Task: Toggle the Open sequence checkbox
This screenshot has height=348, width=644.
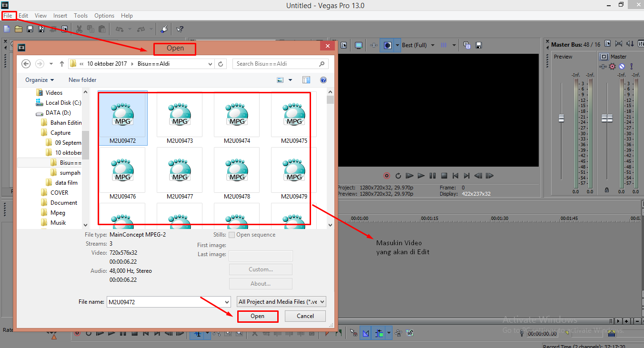Action: (231, 235)
